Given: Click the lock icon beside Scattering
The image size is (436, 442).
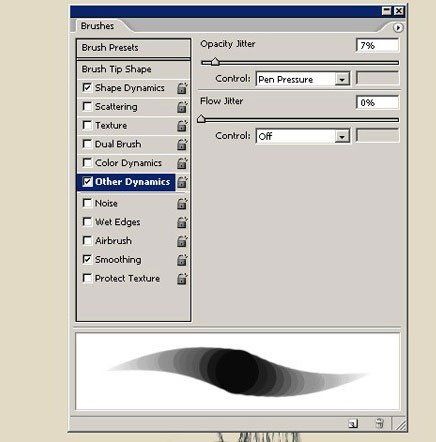Looking at the screenshot, I should (182, 107).
